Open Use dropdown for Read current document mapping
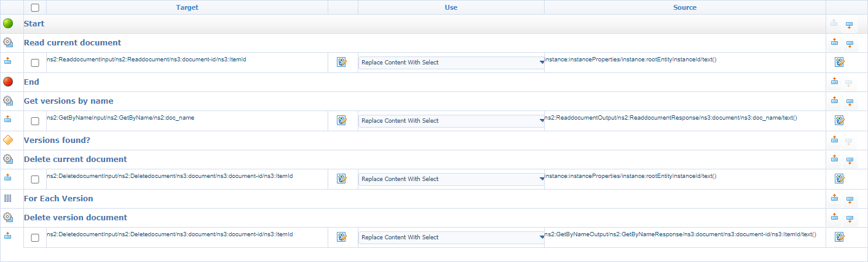This screenshot has width=868, height=262. point(451,63)
